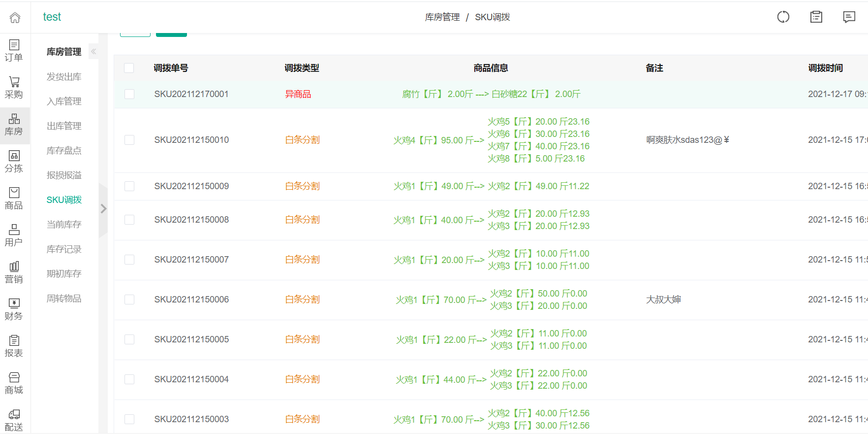Viewport: 868px width, 434px height.
Task: Click the test title link
Action: coord(52,17)
